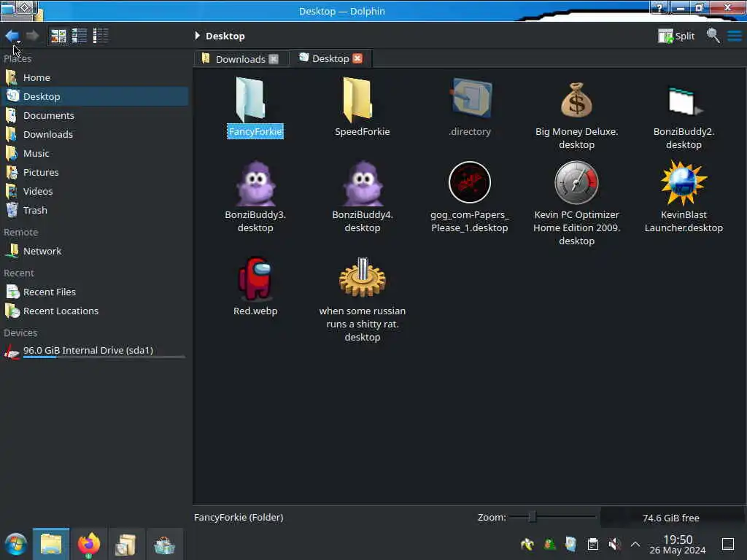Select the SpeedForkie folder icon
747x560 pixels.
357,99
